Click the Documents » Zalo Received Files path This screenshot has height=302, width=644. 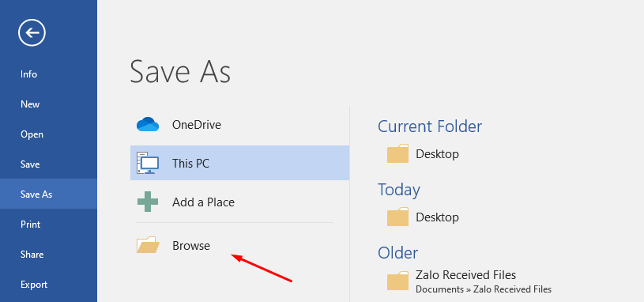click(x=484, y=289)
